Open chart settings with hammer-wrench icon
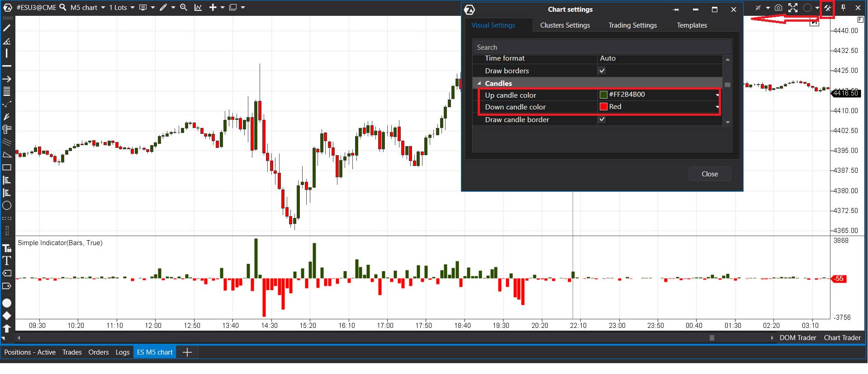This screenshot has width=868, height=374. [x=827, y=8]
